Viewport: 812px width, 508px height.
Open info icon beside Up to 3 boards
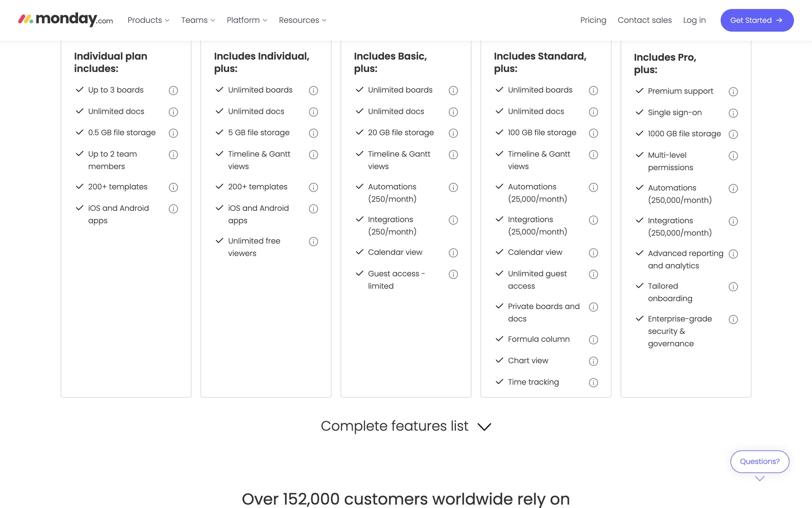click(173, 91)
